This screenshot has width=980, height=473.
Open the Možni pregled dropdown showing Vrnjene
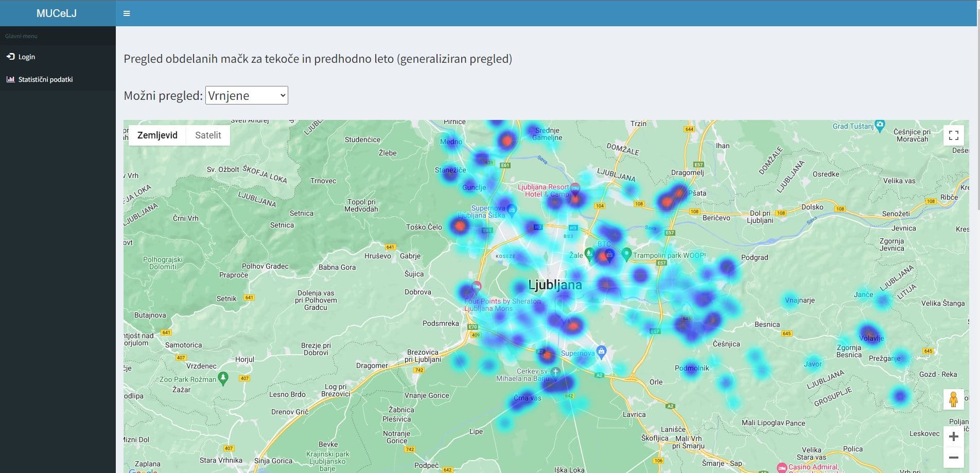click(247, 95)
